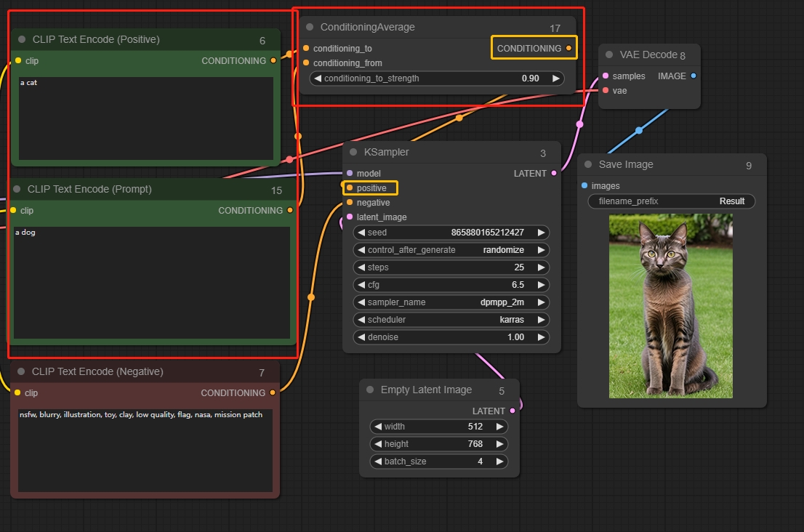Toggle collapse on the Save Image node
Screen dimensions: 804x532
coord(588,165)
